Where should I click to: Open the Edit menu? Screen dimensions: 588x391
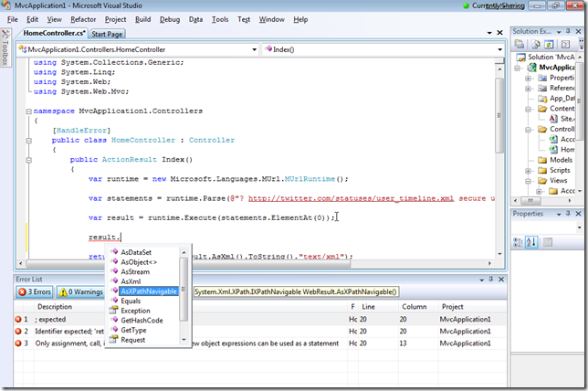pyautogui.click(x=32, y=19)
